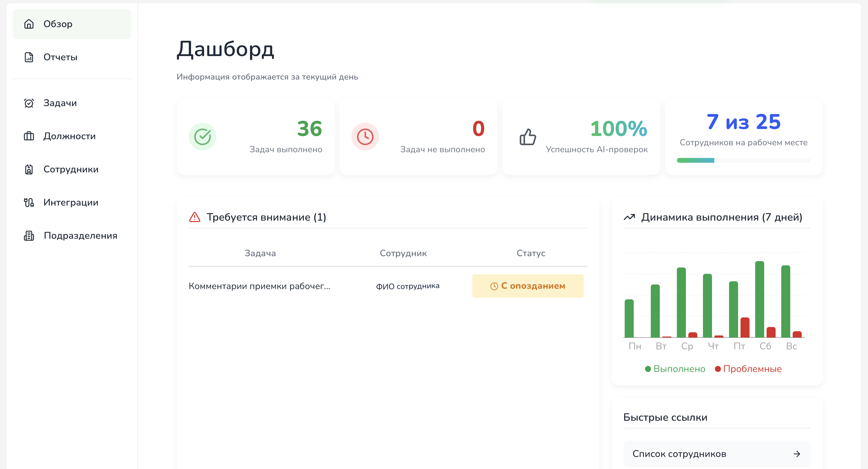The height and width of the screenshot is (469, 868).
Task: Open the Отчеты menu item
Action: point(60,57)
